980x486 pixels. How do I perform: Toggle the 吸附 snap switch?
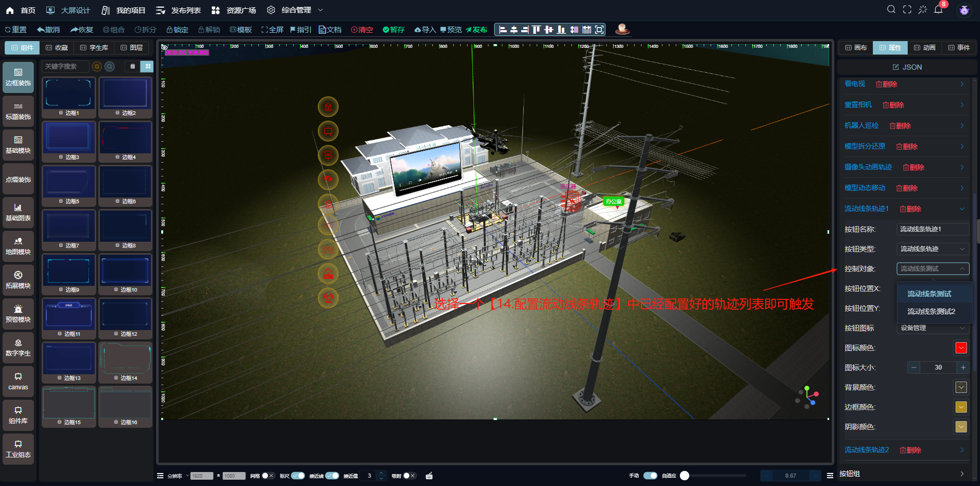(409, 476)
